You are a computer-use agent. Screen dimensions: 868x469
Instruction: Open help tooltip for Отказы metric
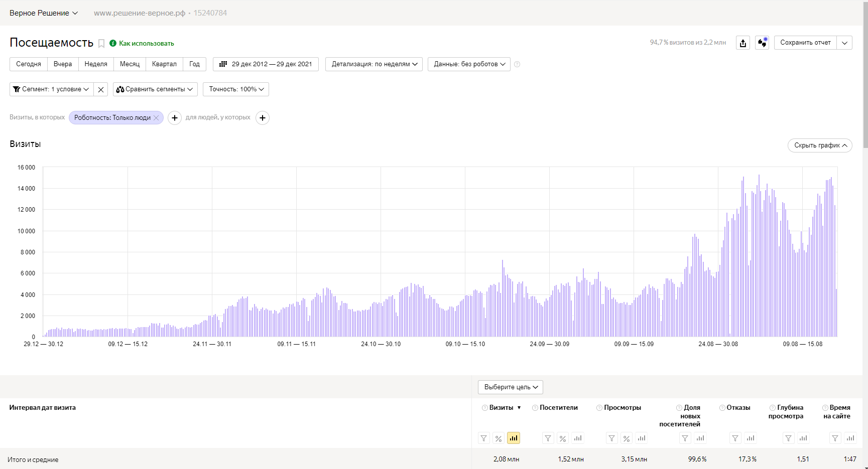(722, 408)
